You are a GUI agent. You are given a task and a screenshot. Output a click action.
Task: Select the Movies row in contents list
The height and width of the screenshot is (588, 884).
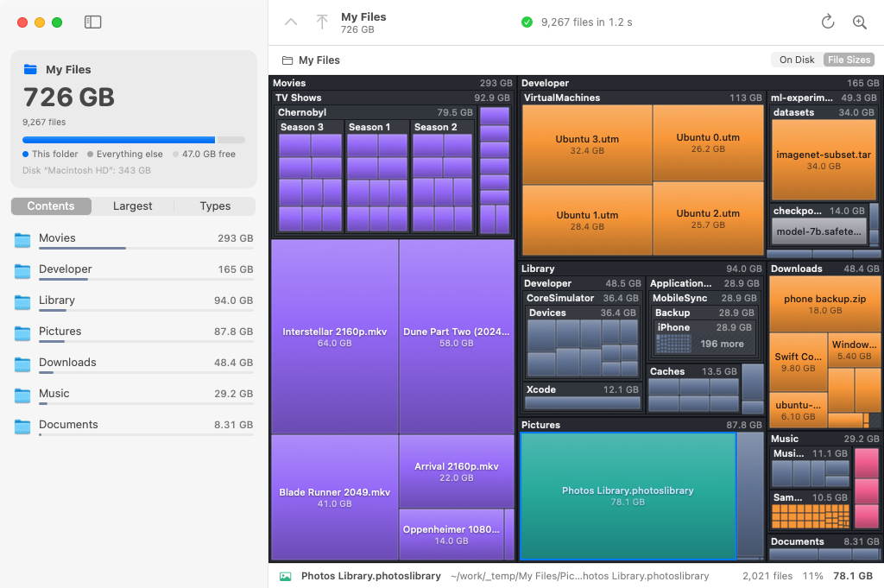[x=134, y=239]
